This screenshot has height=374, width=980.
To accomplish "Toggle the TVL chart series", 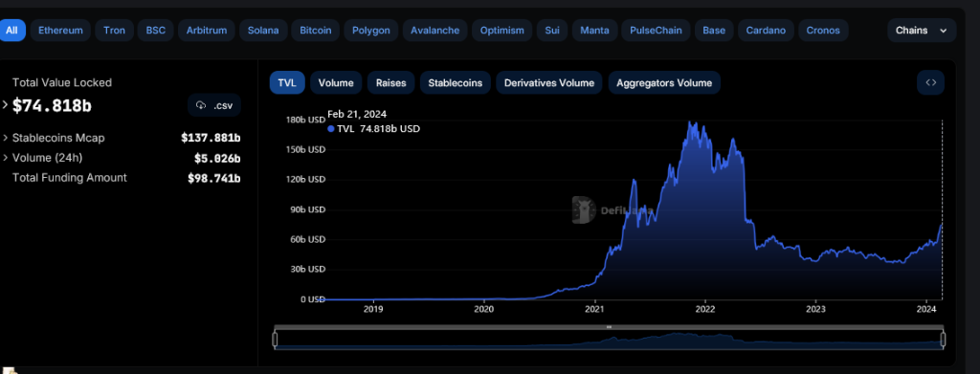I will (x=287, y=82).
